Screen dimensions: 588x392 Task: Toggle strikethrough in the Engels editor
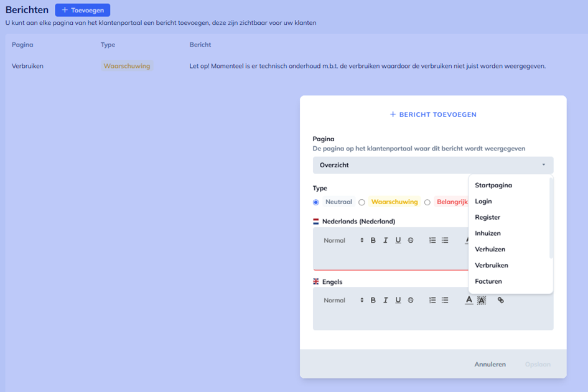[x=411, y=300]
